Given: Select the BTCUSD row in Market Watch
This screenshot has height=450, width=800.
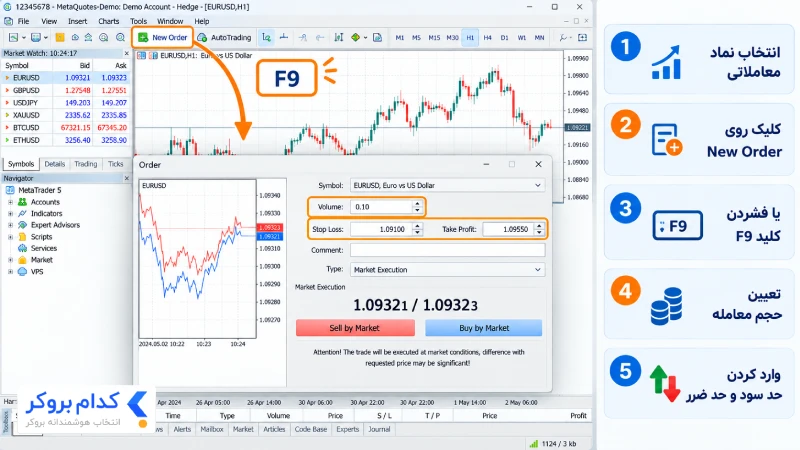Looking at the screenshot, I should click(66, 128).
